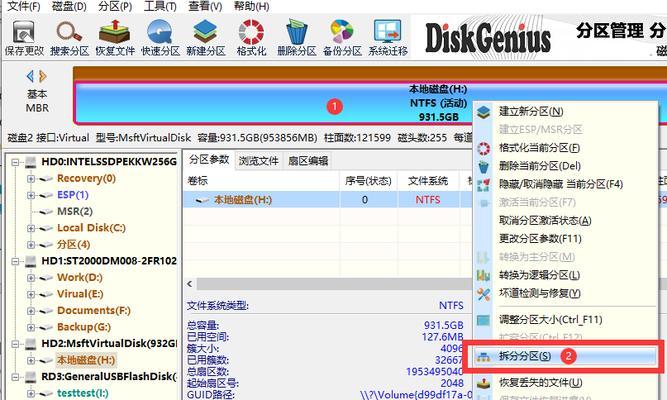Select the 分区参数 tab
Screen dimensions: 667x400
(209, 160)
